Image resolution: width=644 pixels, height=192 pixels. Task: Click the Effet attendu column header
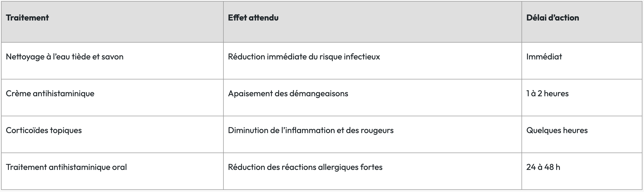click(253, 18)
